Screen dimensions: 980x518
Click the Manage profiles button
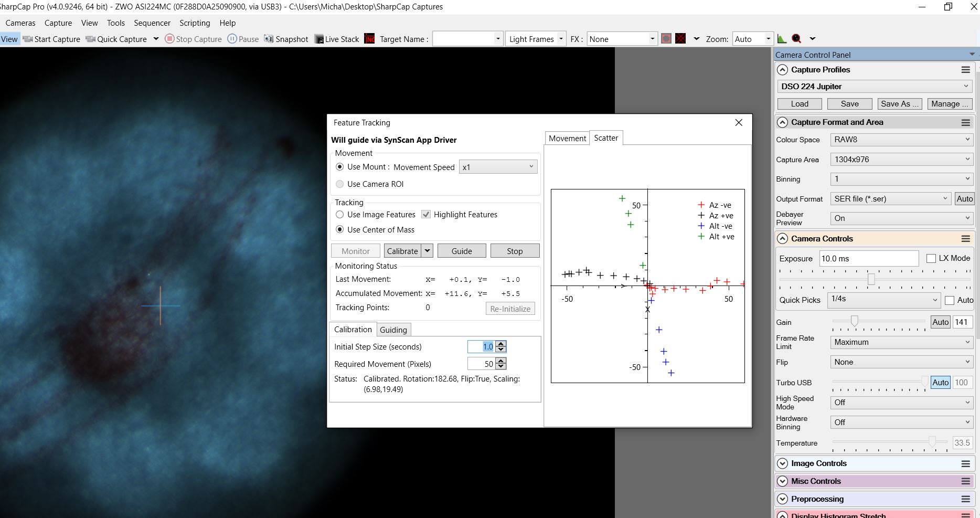tap(950, 104)
